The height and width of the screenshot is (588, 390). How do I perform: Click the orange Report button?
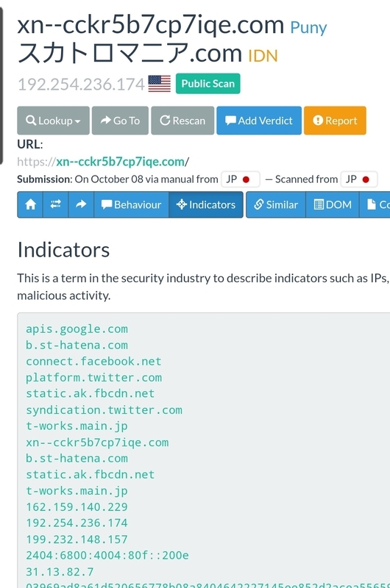335,121
